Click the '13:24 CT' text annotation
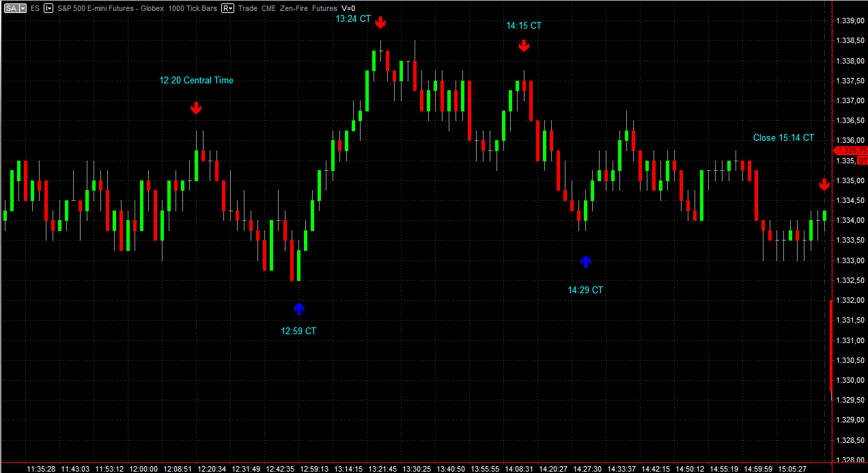This screenshot has height=473, width=868. [x=353, y=19]
